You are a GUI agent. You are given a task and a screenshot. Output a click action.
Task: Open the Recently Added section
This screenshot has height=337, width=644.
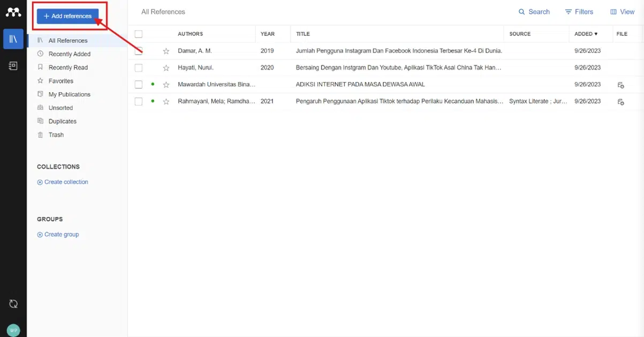pos(70,54)
